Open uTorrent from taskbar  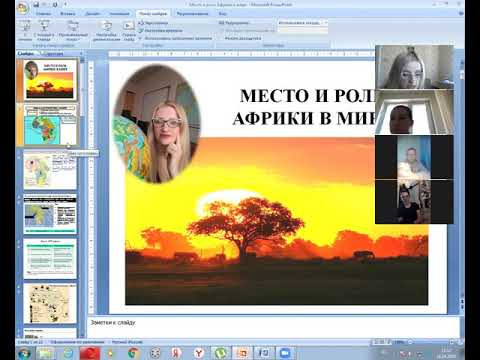pos(220,353)
